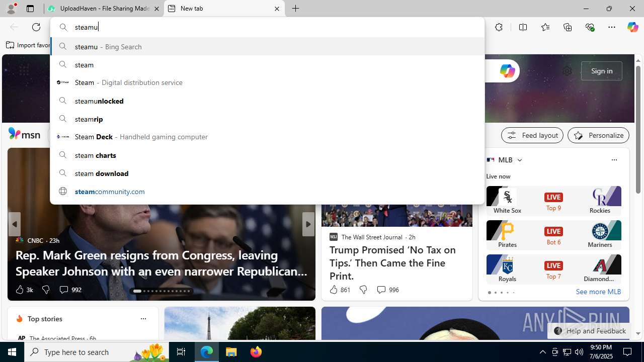Open Trump 'No Tax on Tips' headline

[392, 263]
